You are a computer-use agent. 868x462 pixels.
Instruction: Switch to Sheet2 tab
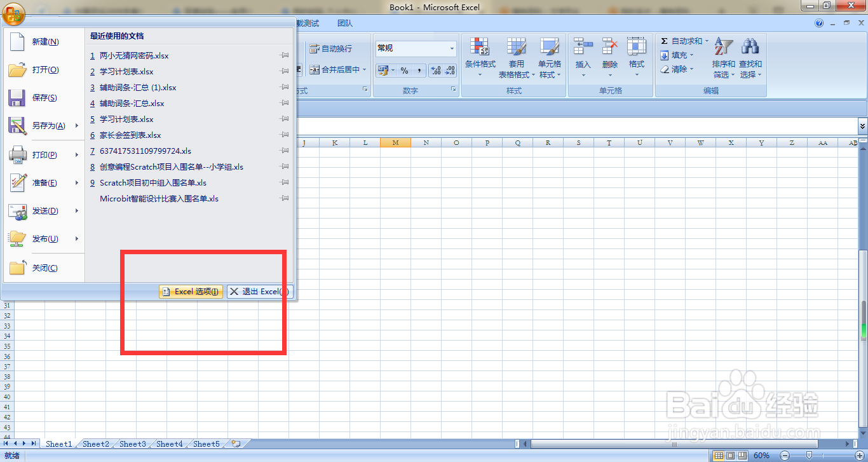(96, 444)
